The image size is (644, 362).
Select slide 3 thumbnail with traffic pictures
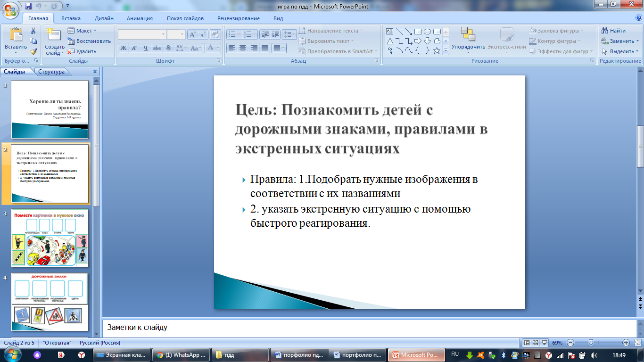pos(50,238)
